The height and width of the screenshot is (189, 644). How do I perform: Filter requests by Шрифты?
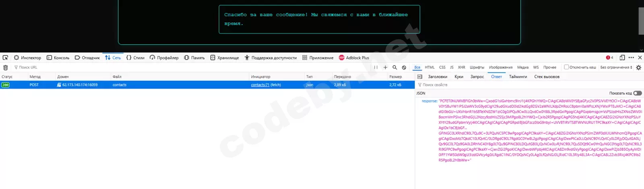click(x=477, y=67)
